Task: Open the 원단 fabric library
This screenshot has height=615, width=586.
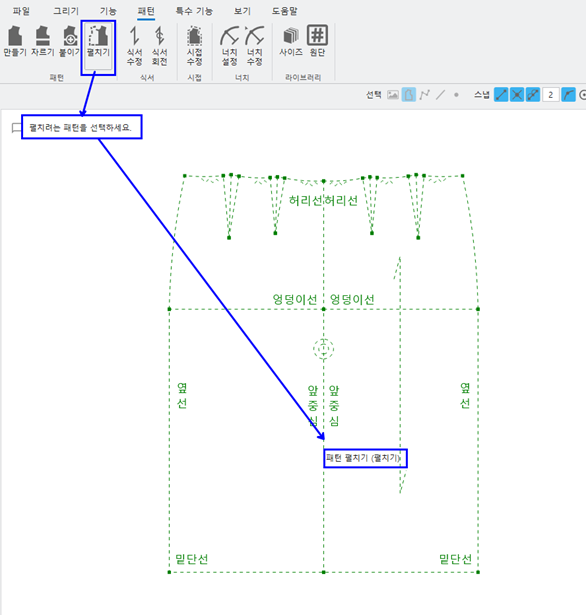Action: point(317,41)
